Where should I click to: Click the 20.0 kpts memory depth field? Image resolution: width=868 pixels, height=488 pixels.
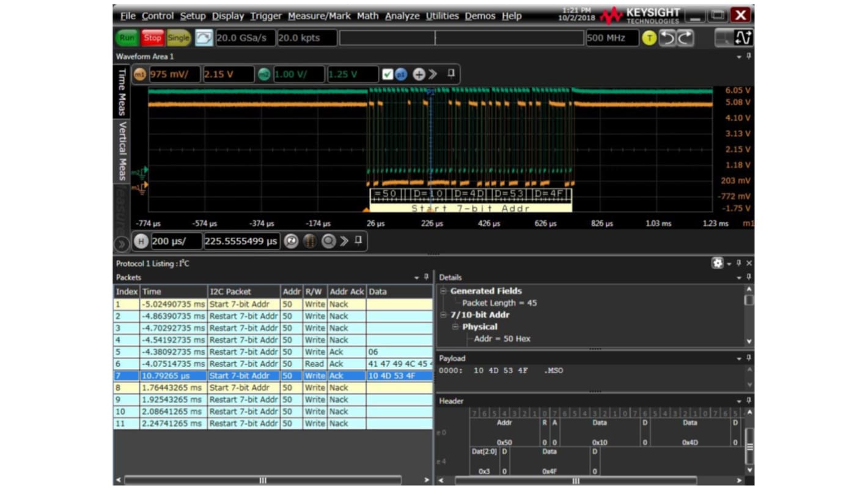pyautogui.click(x=306, y=38)
